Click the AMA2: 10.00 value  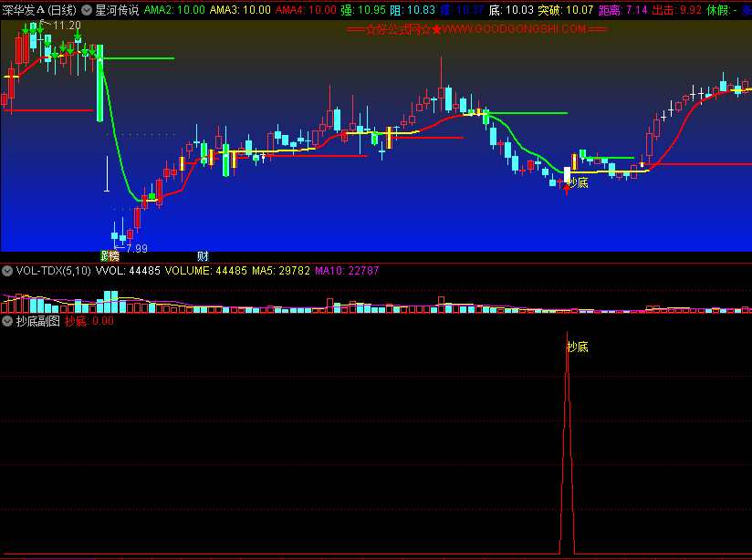pyautogui.click(x=174, y=10)
